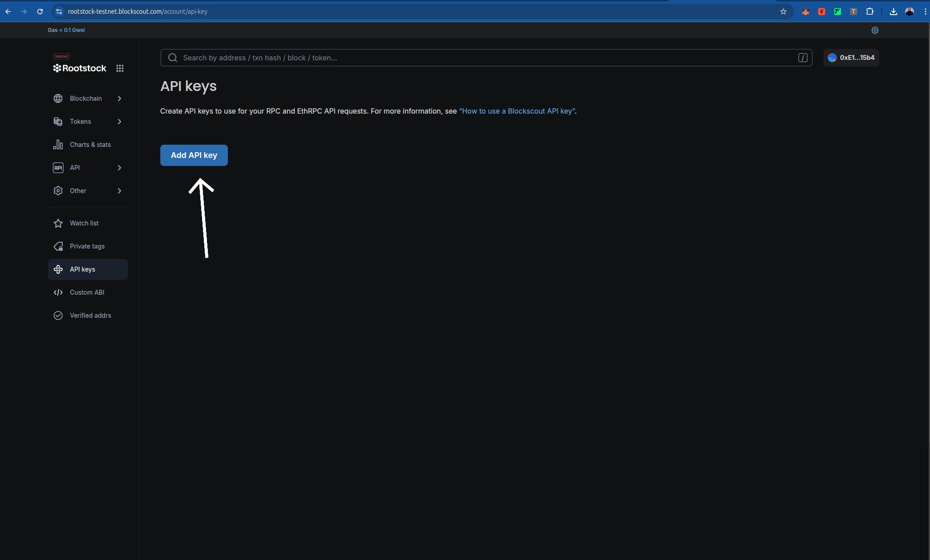Click the downloads icon in browser toolbar
This screenshot has width=930, height=560.
click(x=894, y=12)
